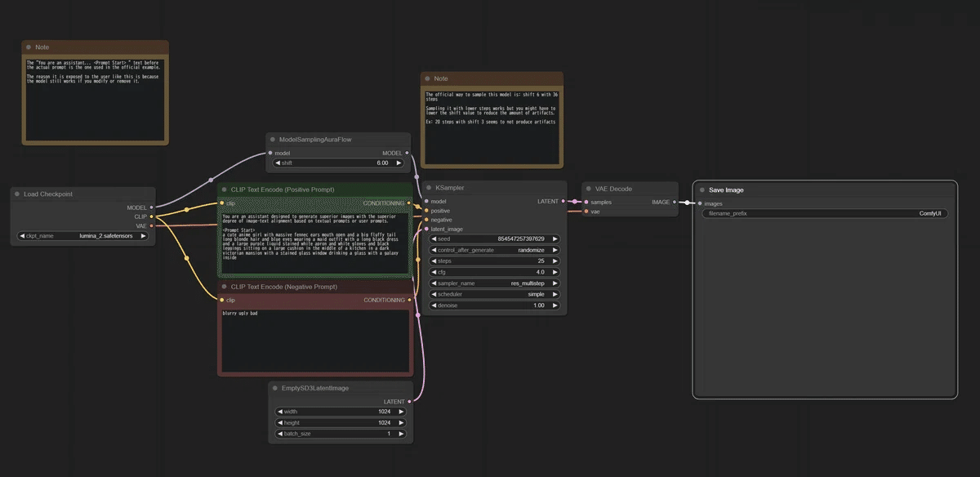
Task: Open the scheduler combo showing simple
Action: point(495,294)
